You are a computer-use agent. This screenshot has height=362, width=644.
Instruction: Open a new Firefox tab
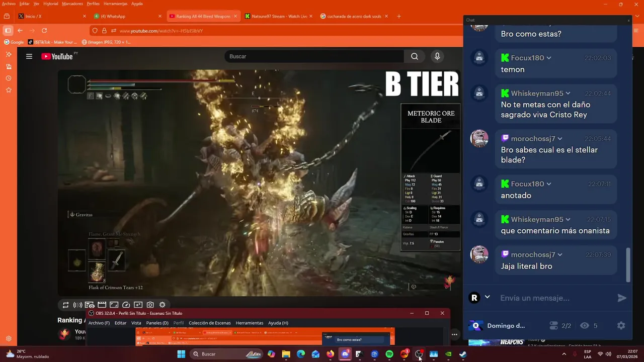pos(399,16)
